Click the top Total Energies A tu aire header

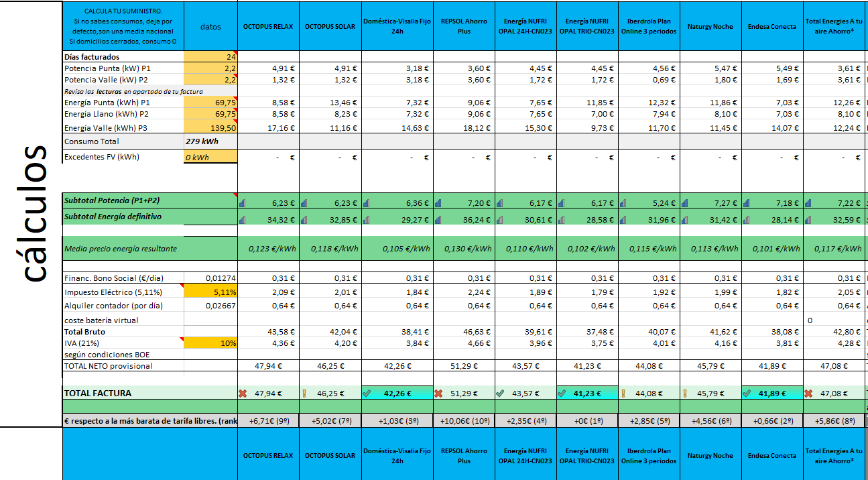point(834,26)
